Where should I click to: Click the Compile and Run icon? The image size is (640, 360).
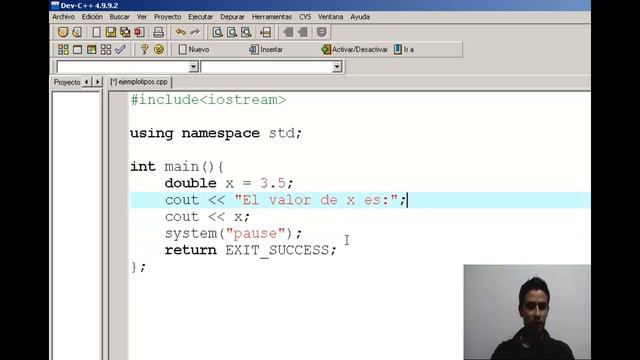click(x=91, y=49)
